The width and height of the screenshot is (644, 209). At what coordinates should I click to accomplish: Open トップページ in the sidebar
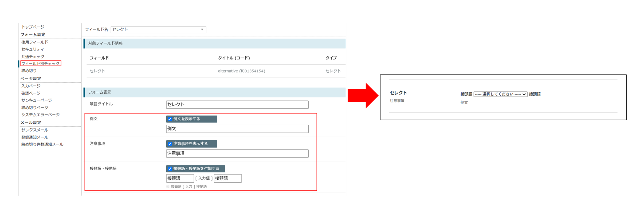[33, 27]
